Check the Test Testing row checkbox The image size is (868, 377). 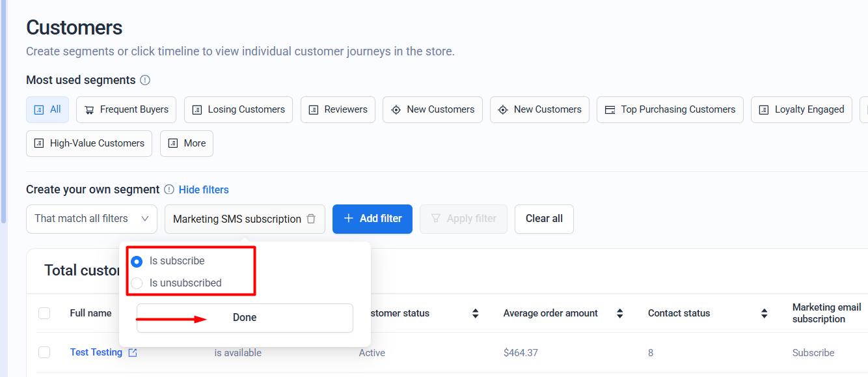44,352
